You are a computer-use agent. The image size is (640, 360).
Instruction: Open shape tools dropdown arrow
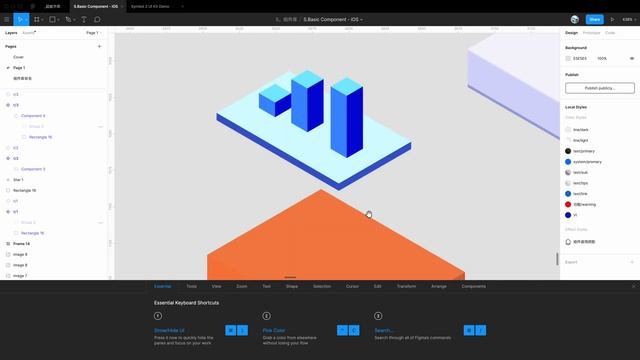58,20
